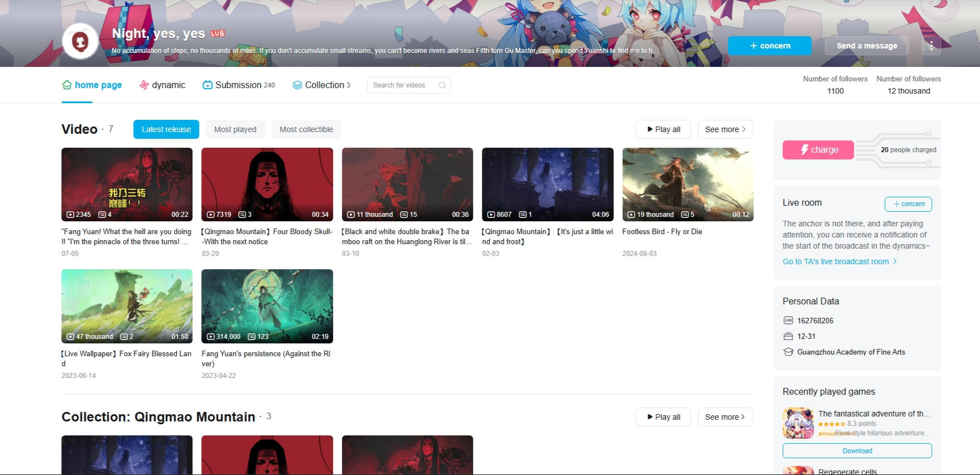Select the Latest release filter
980x475 pixels.
pos(166,129)
